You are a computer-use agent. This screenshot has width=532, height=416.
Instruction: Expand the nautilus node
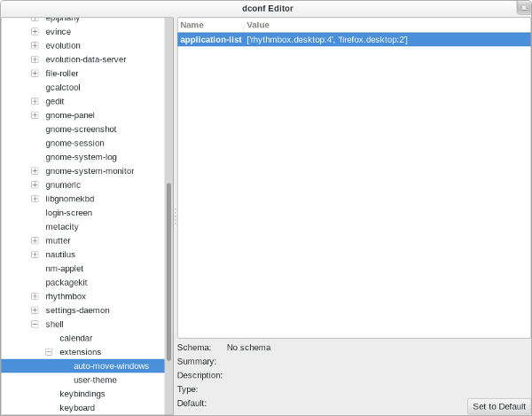35,255
